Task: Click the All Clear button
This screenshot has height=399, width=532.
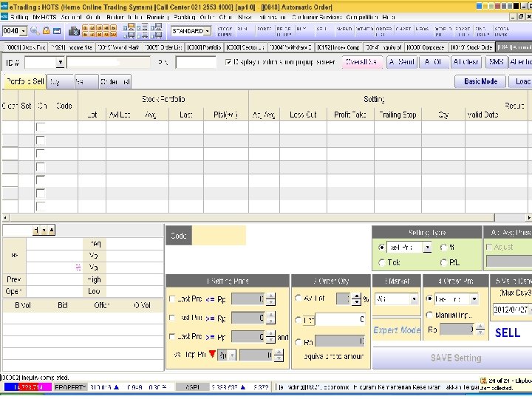Action: click(465, 62)
